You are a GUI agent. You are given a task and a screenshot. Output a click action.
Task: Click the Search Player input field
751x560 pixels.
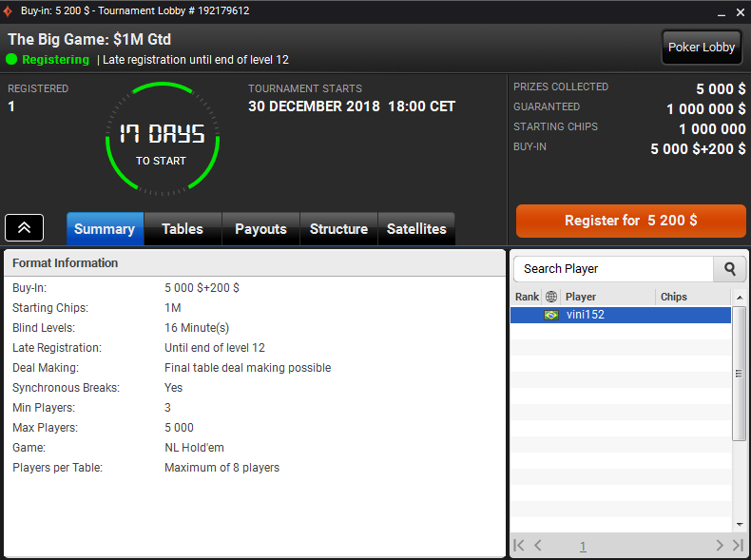tap(613, 269)
